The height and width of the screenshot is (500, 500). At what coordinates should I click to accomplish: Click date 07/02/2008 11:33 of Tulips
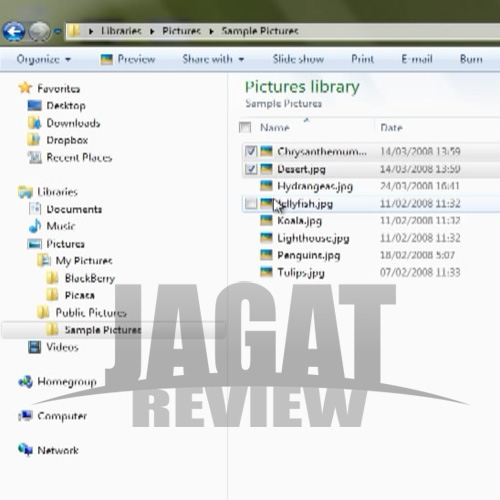click(x=420, y=273)
